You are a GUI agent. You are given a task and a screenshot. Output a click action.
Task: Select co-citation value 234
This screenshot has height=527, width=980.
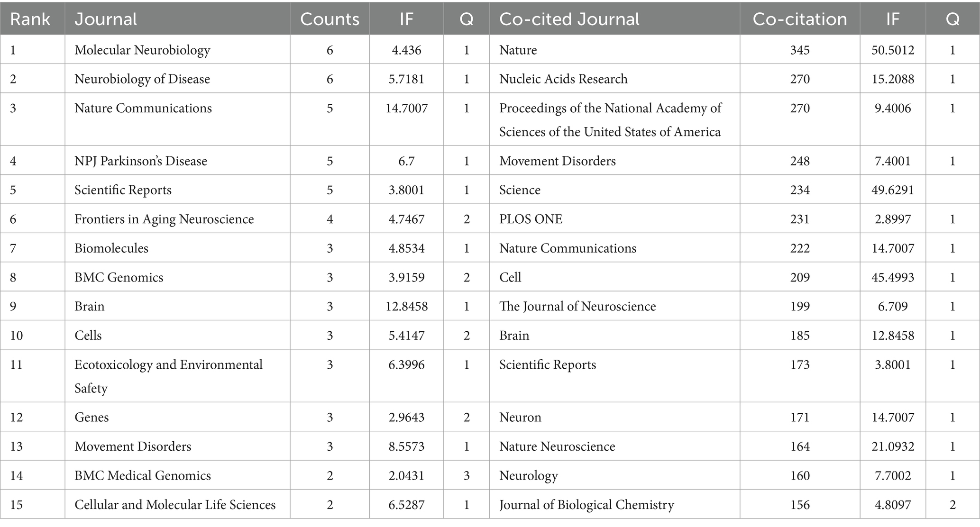800,190
